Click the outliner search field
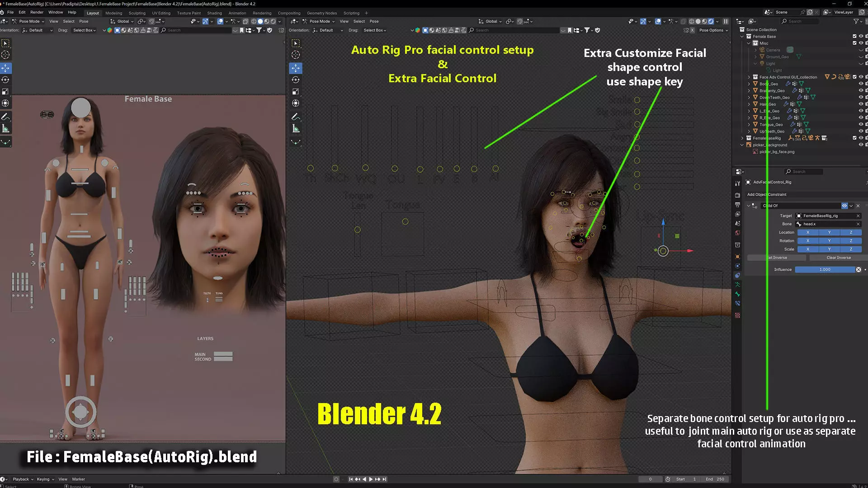This screenshot has height=488, width=868. (801, 21)
